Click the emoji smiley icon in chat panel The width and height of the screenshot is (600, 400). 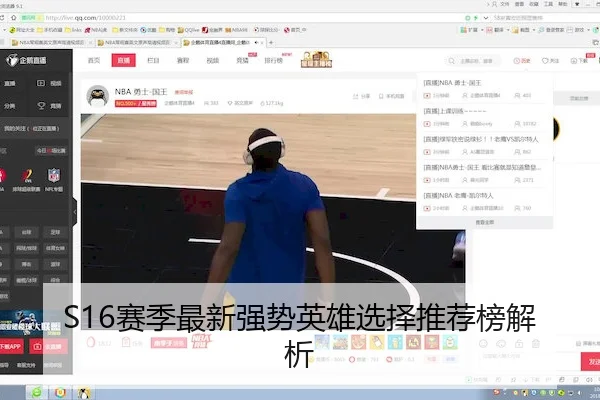point(483,343)
